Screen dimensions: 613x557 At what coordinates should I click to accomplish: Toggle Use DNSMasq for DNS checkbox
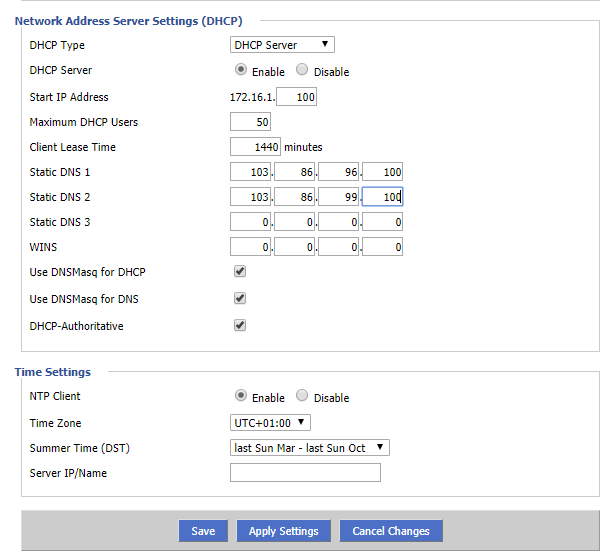pos(240,298)
